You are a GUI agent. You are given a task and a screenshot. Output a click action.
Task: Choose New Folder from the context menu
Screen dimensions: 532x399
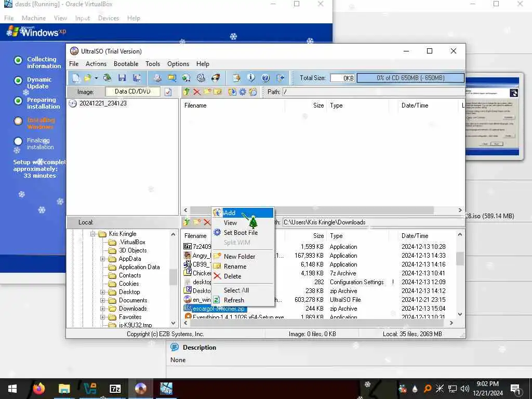pyautogui.click(x=243, y=257)
